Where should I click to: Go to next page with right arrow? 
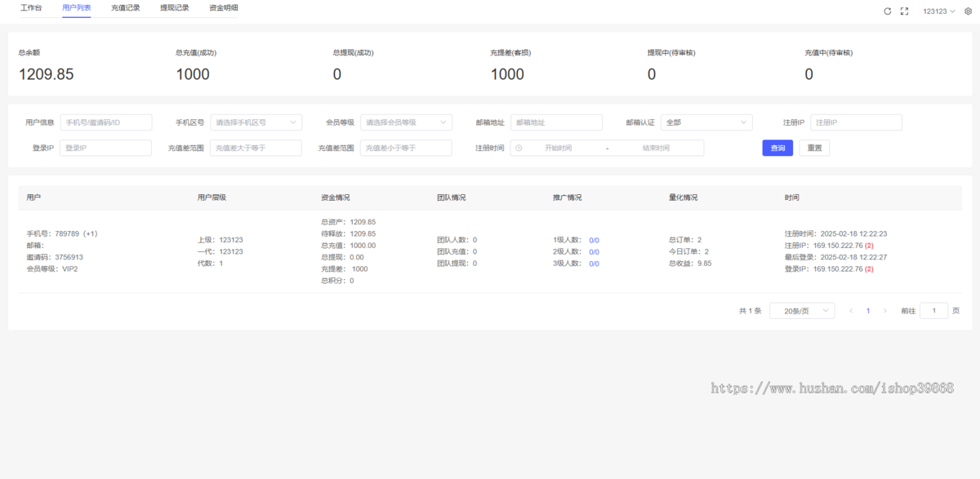[x=885, y=310]
